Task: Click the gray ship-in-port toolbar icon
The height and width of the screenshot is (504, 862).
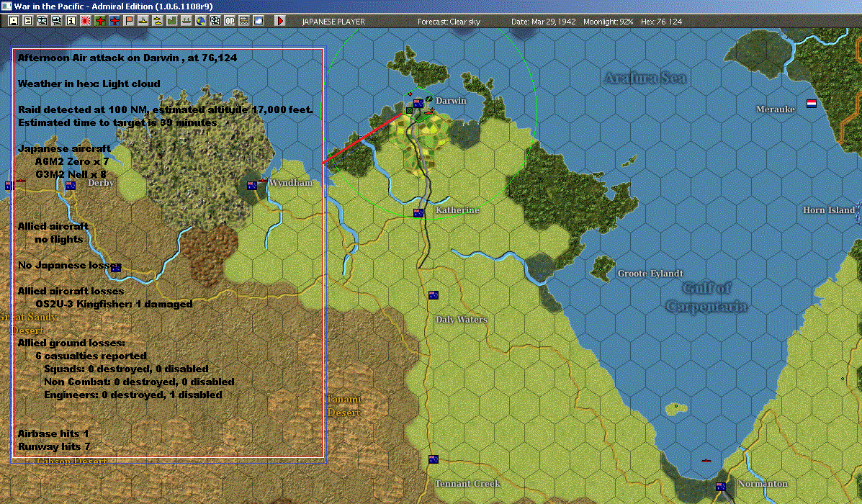Action: (x=186, y=21)
